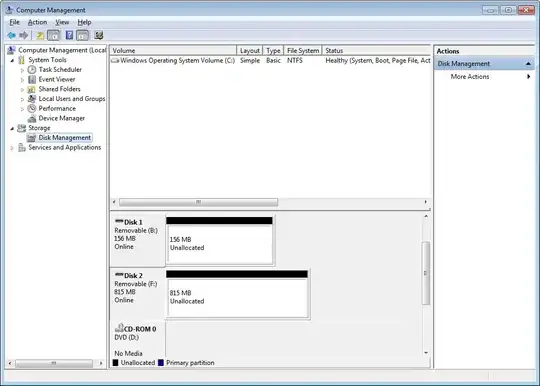Open the More Actions submenu arrow
Image resolution: width=540 pixels, height=386 pixels.
pyautogui.click(x=528, y=76)
